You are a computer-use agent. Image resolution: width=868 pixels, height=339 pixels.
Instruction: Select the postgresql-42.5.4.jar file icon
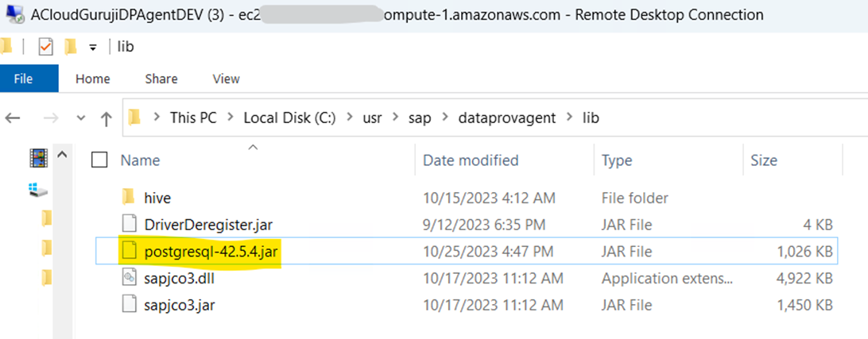pos(129,252)
